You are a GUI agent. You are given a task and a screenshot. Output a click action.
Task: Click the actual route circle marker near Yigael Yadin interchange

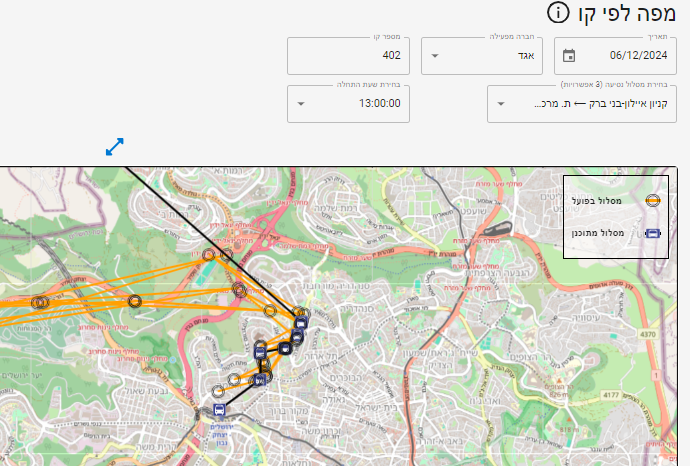[209, 255]
